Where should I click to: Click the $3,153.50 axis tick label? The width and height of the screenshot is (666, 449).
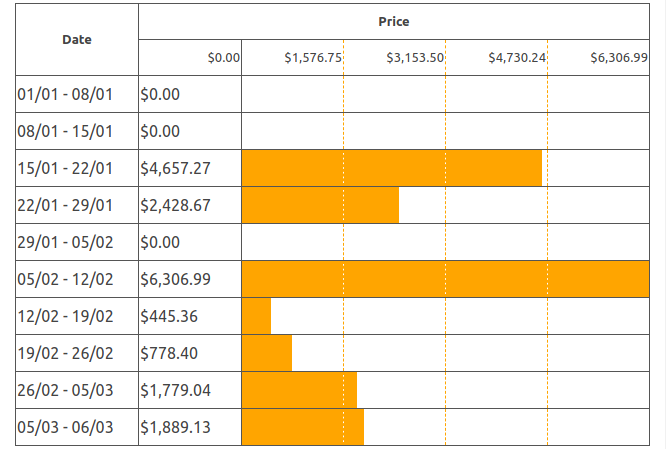pos(415,58)
